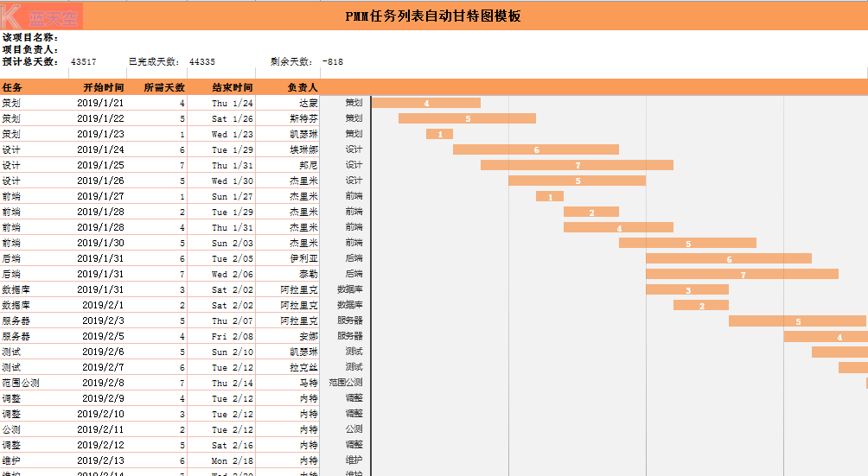Select the owner cell 达蒙

pyautogui.click(x=308, y=104)
